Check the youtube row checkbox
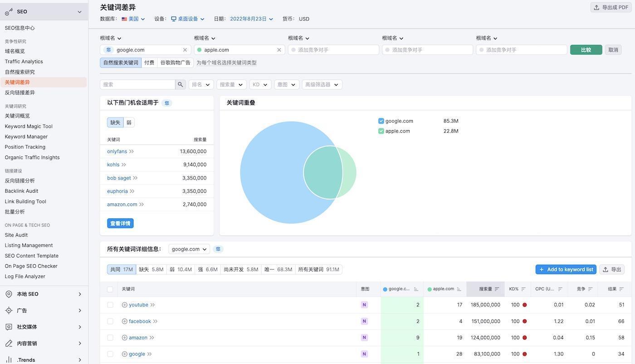Viewport: 635px width, 364px height. click(x=110, y=305)
